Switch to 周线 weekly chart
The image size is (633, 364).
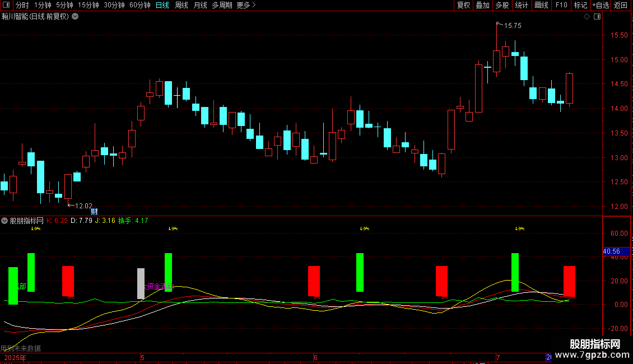181,5
